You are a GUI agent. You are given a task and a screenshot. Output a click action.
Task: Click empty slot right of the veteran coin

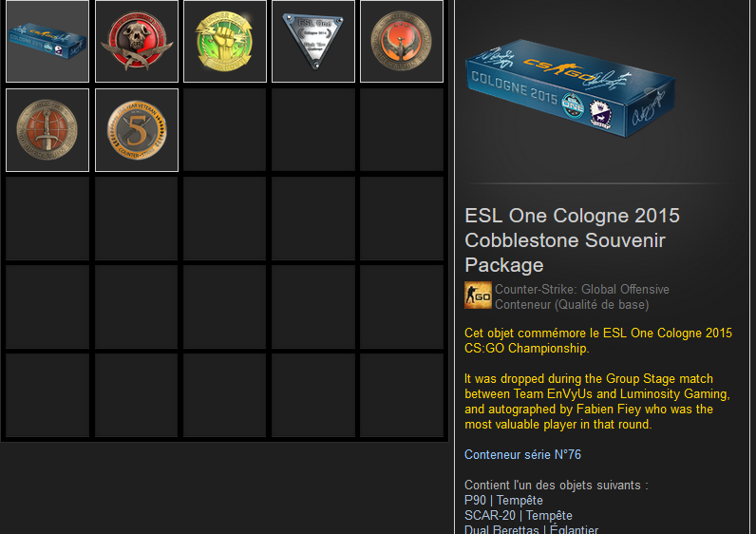coord(225,130)
